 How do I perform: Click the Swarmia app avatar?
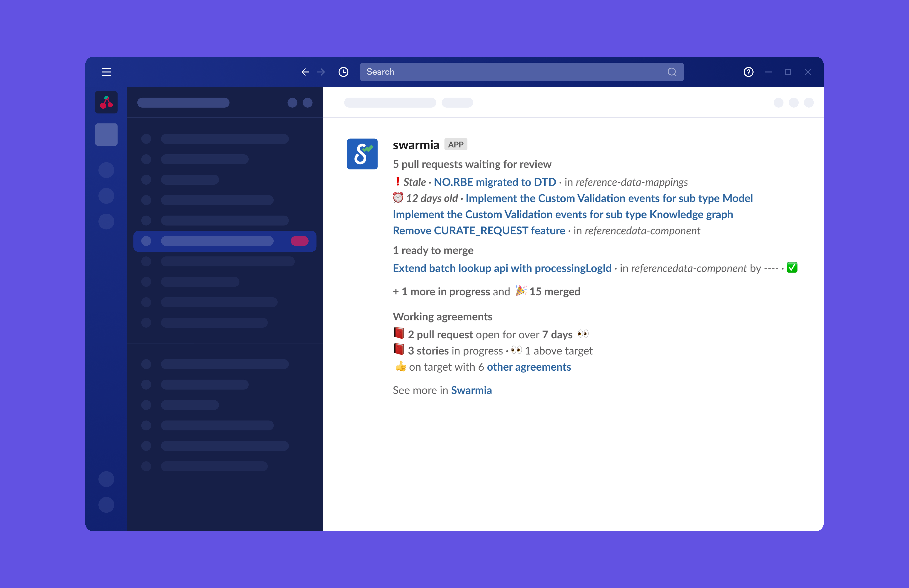[362, 154]
